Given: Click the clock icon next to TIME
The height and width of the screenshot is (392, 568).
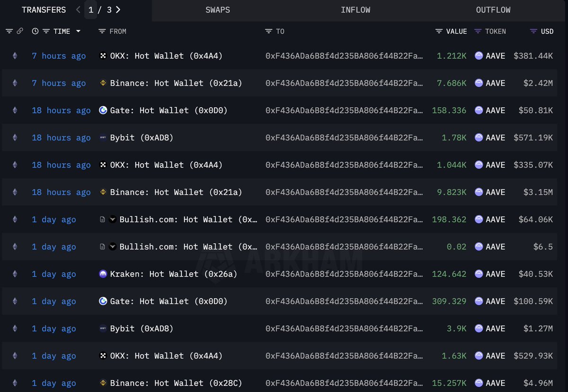Looking at the screenshot, I should [x=35, y=31].
